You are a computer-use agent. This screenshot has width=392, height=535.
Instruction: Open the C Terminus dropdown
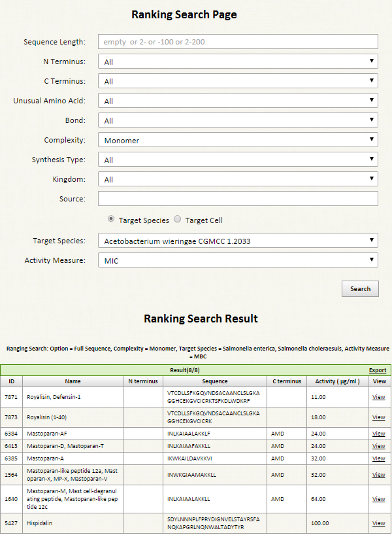coord(238,81)
